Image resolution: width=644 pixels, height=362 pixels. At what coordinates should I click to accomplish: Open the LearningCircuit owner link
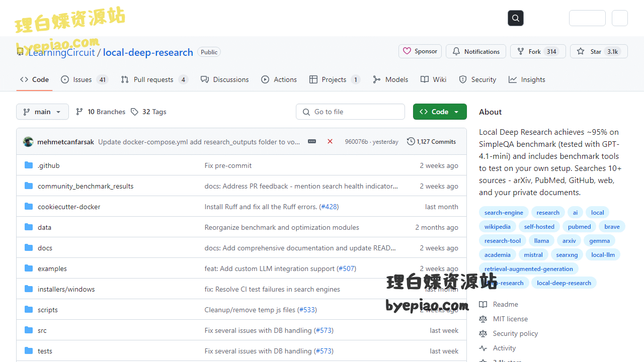(61, 52)
